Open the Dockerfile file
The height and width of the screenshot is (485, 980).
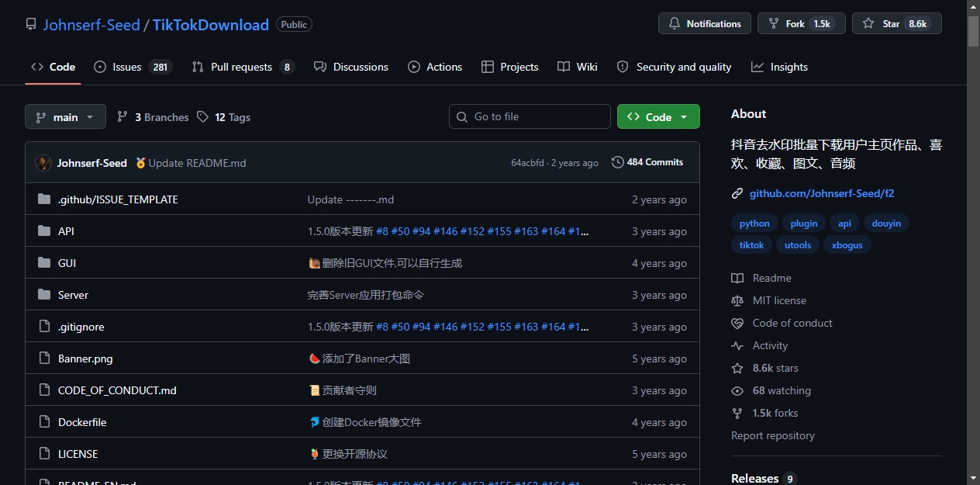click(x=82, y=422)
